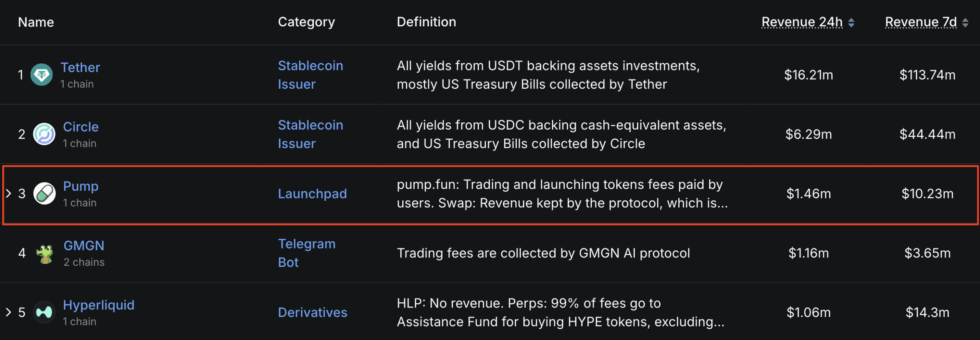Sort by Revenue 7d arrows icon
Screen dimensions: 980x340
[x=965, y=23]
